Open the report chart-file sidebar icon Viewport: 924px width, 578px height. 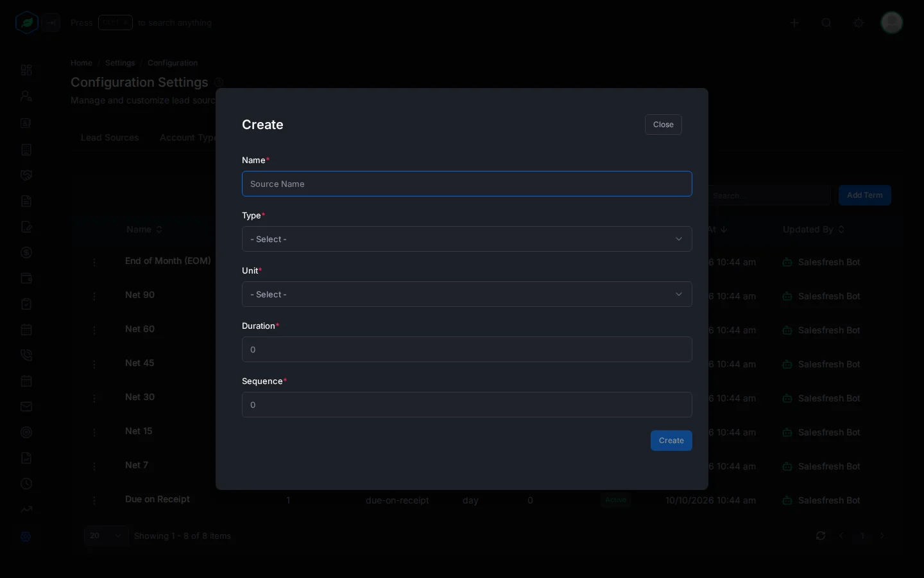(26, 458)
